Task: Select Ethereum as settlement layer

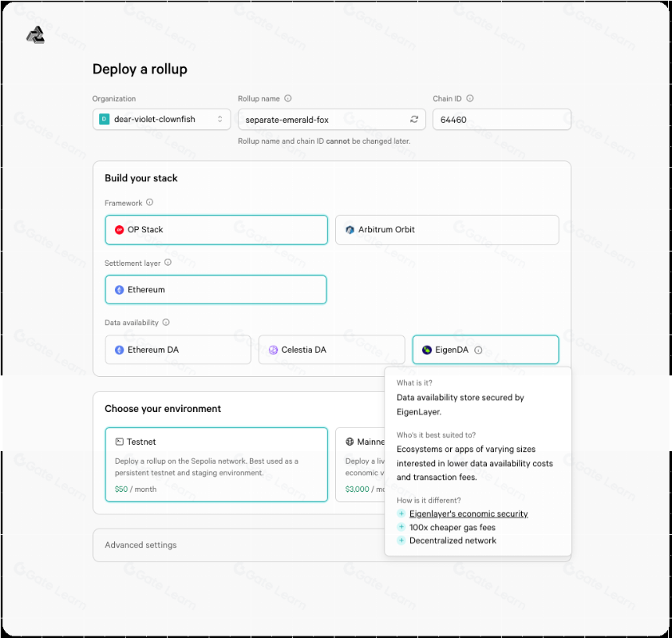Action: point(216,290)
